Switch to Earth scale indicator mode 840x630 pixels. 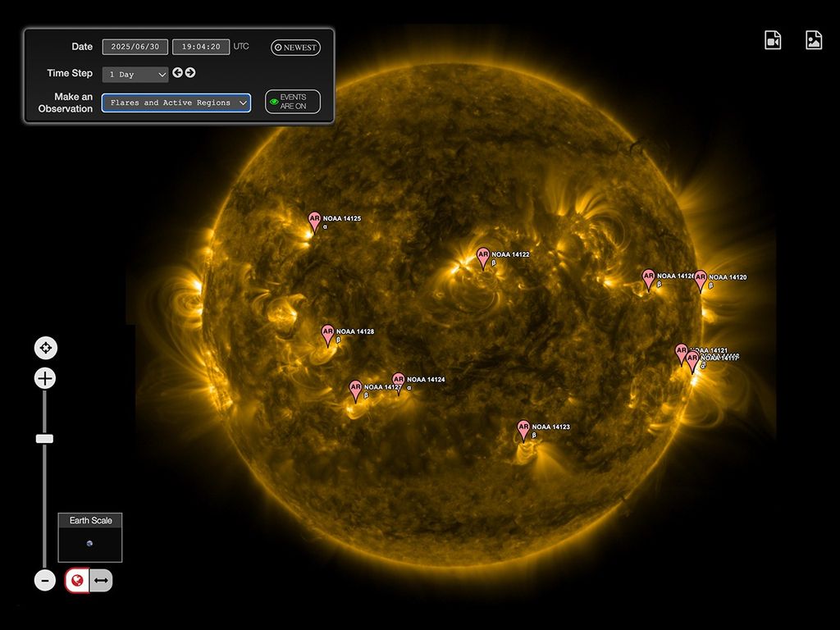tap(77, 580)
